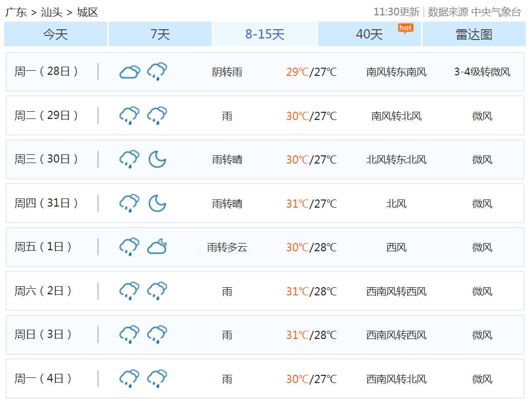The height and width of the screenshot is (401, 532).
Task: Switch to the 7天 forecast tab
Action: [x=160, y=34]
